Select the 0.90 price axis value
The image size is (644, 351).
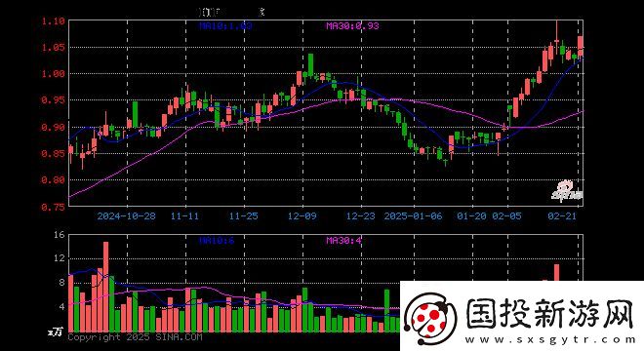pos(54,128)
